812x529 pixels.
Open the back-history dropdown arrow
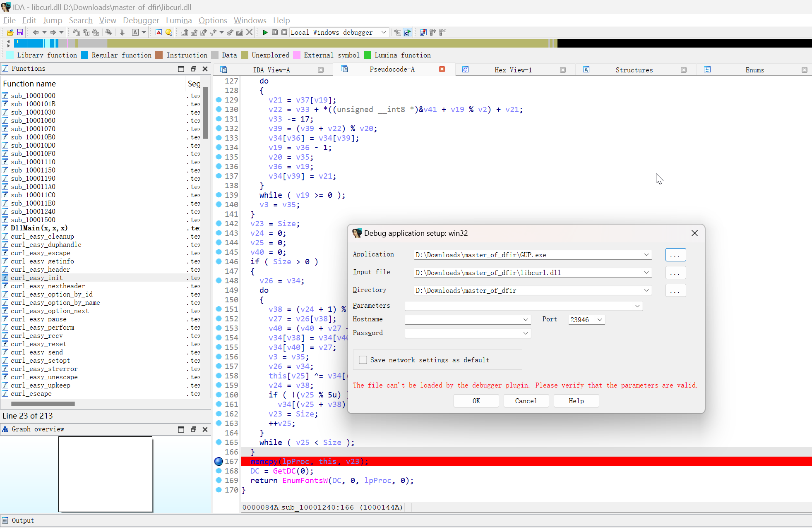44,32
